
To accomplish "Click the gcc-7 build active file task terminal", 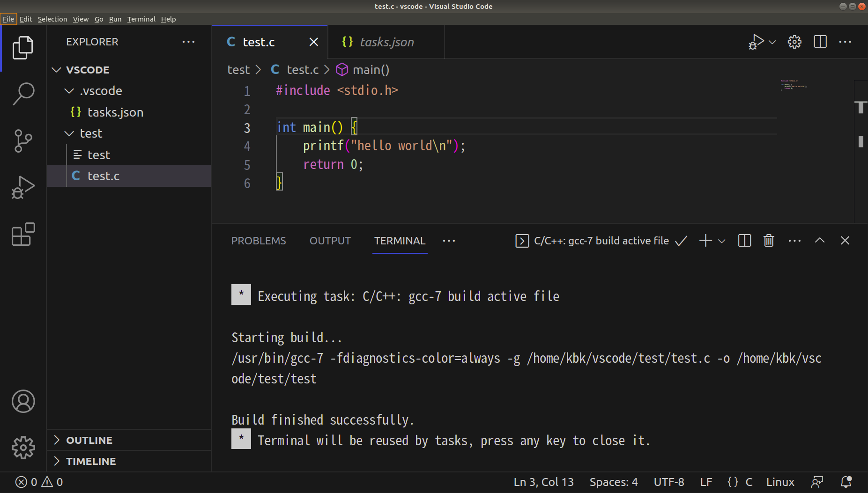I will 601,241.
